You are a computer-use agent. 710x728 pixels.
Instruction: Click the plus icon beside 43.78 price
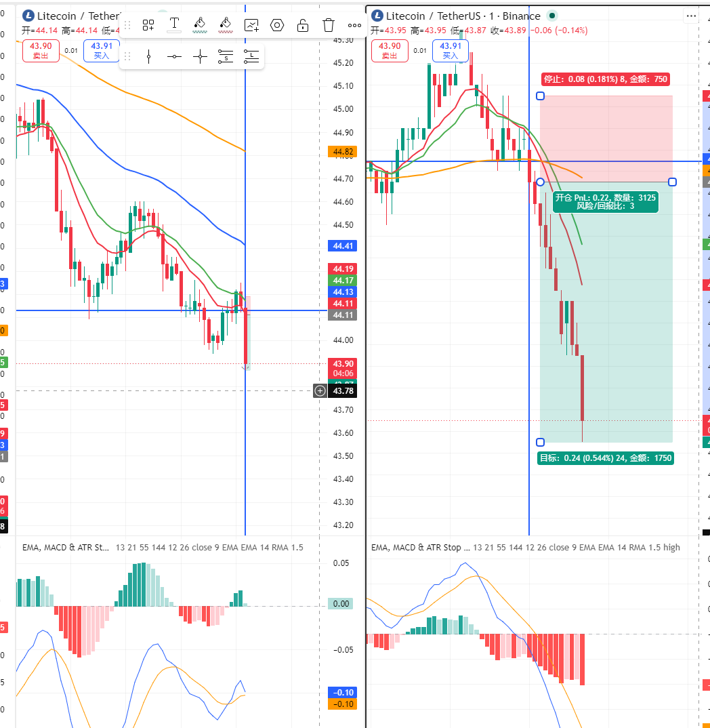click(x=320, y=391)
